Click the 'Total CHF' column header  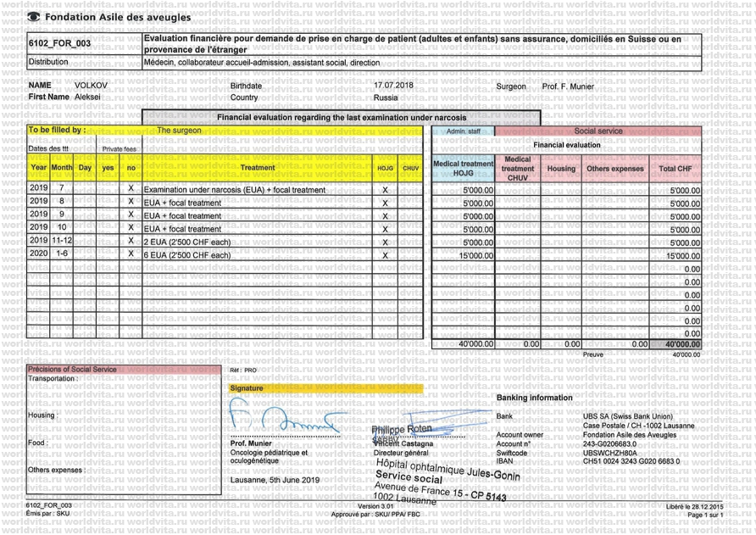[x=675, y=169]
